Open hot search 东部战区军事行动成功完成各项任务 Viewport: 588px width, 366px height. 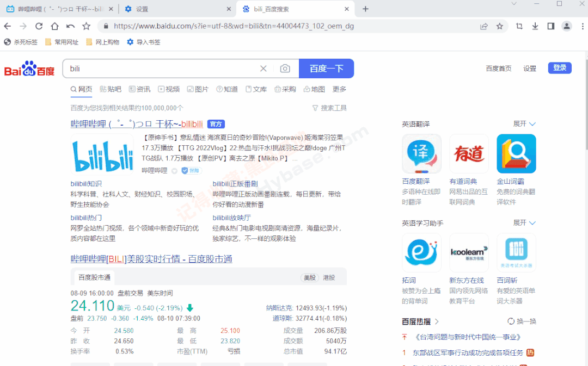coord(468,353)
